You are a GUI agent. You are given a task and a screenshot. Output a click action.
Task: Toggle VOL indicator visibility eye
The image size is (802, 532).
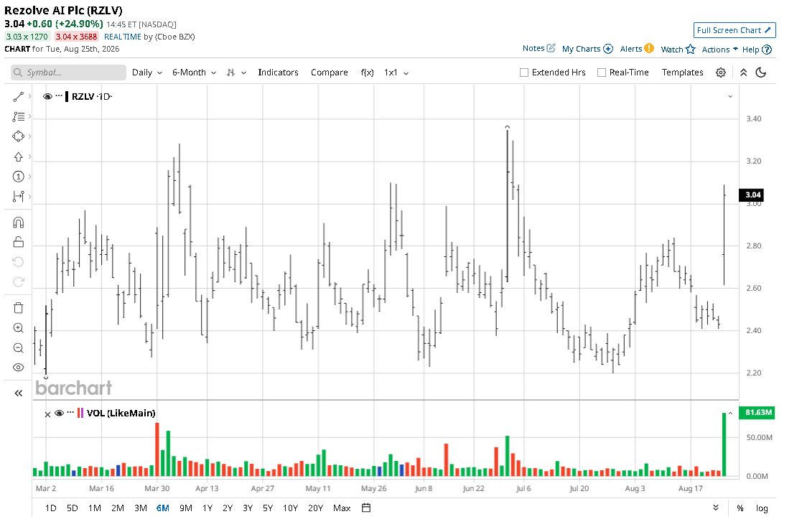(x=60, y=414)
